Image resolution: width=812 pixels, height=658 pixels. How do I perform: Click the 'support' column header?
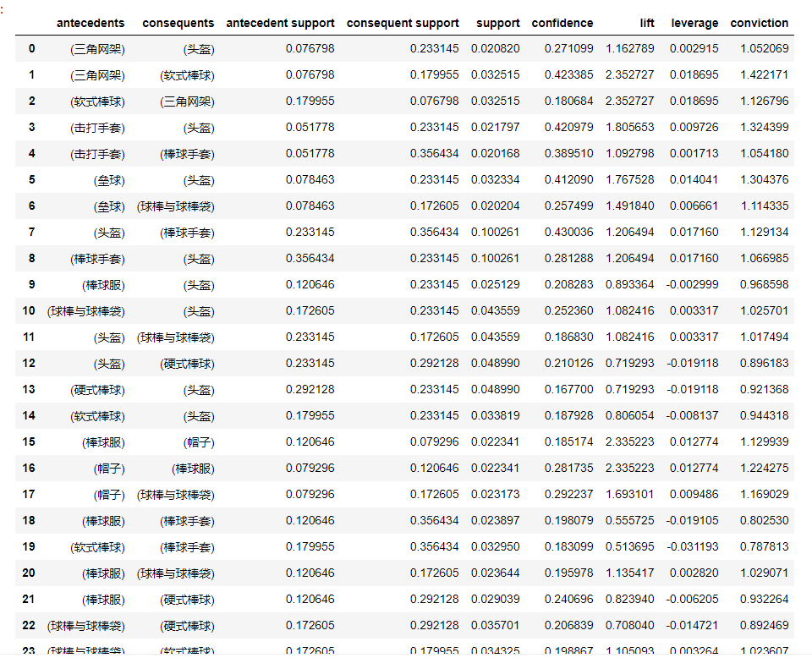coord(498,24)
